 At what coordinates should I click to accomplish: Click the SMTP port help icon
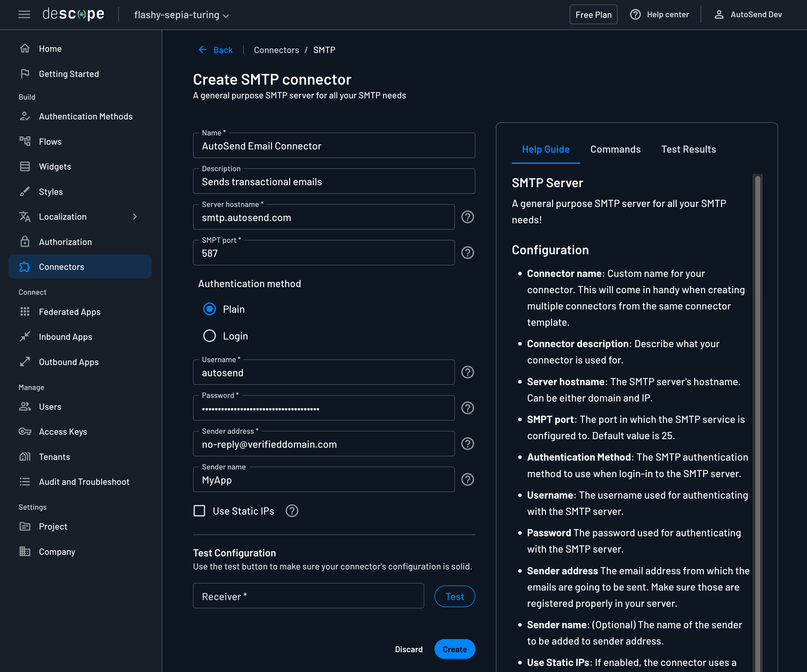click(467, 253)
